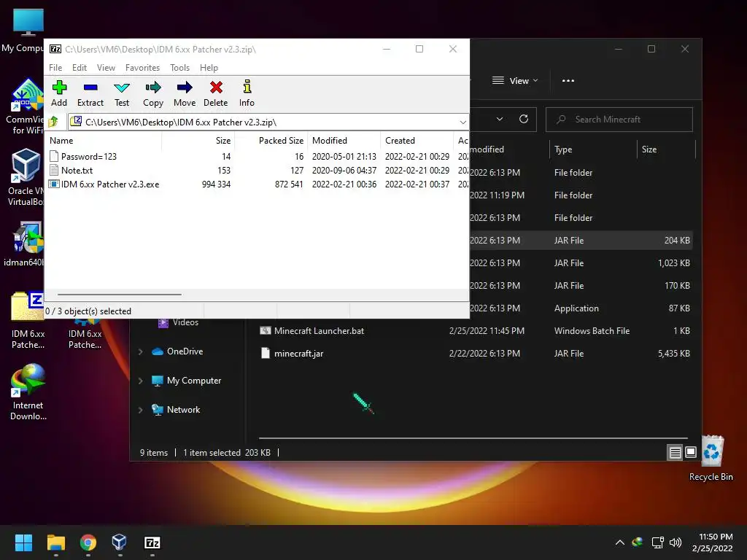Sort Explorer files by Size column
Screen dimensions: 747x560
click(666, 149)
